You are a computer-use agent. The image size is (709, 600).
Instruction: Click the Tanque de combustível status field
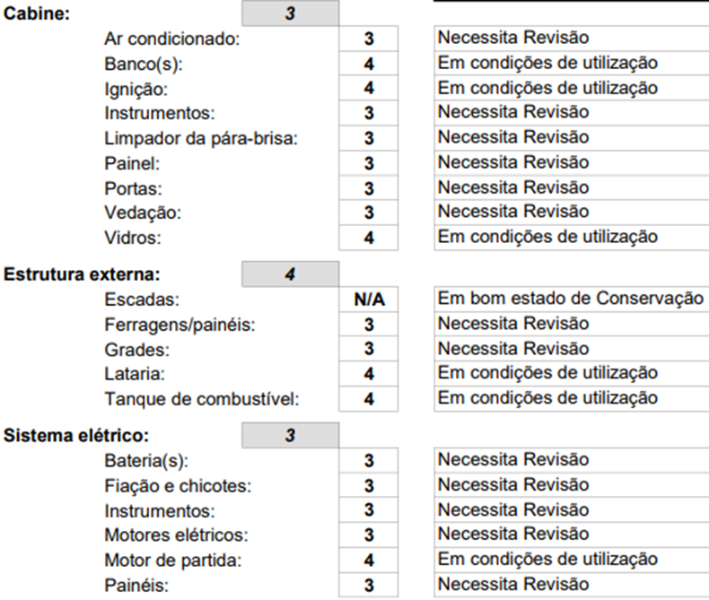coord(571,398)
